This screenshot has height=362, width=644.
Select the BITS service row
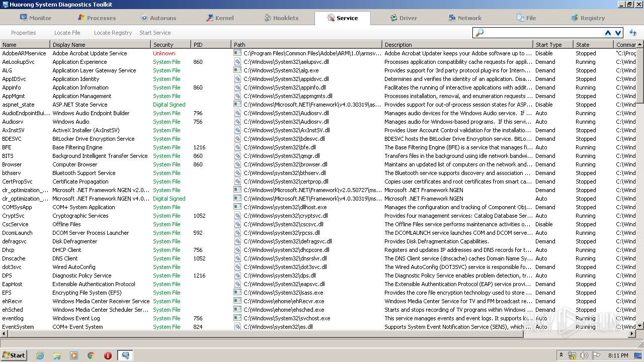(318, 156)
